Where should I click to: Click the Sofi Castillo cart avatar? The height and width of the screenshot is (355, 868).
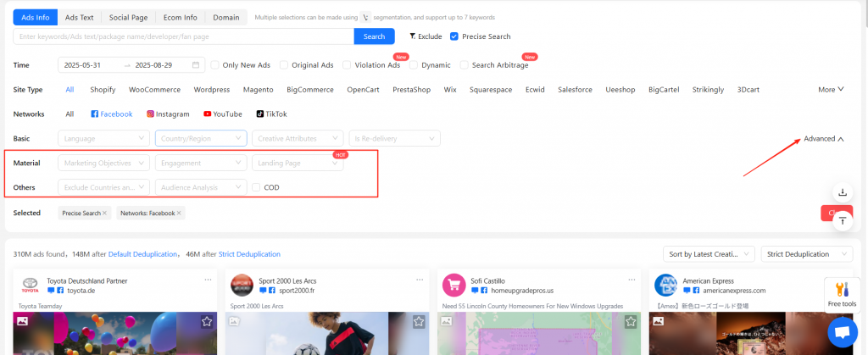pyautogui.click(x=454, y=286)
